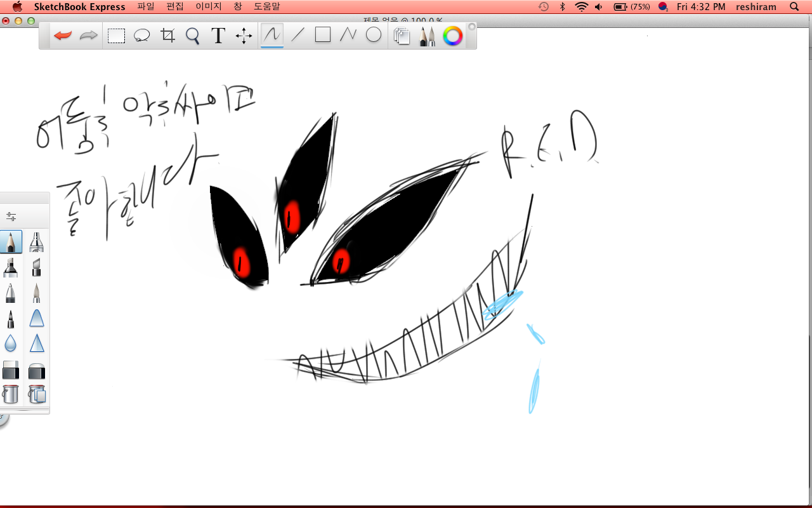812x508 pixels.
Task: Choose the Chisel tip pen
Action: [x=37, y=267]
